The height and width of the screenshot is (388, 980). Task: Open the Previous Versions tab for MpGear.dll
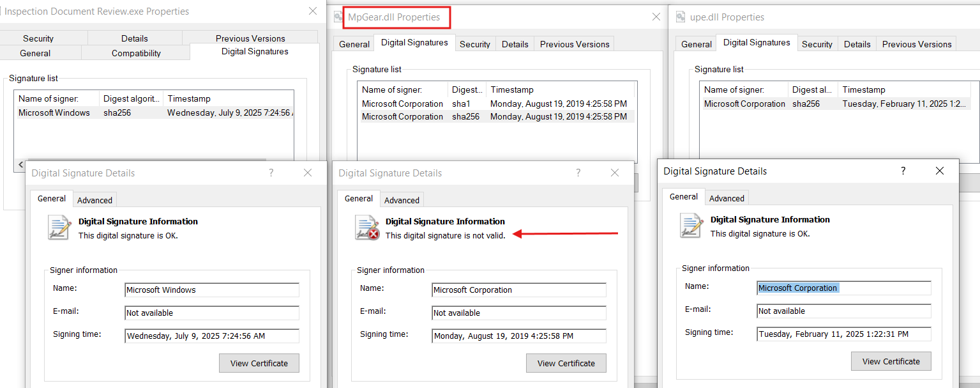[x=573, y=43]
